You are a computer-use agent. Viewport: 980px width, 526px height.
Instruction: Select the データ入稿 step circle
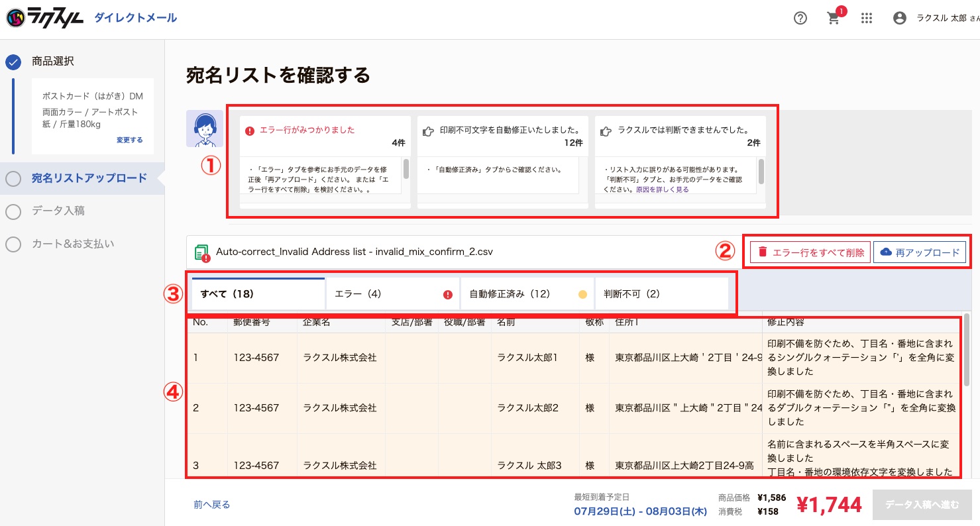13,211
